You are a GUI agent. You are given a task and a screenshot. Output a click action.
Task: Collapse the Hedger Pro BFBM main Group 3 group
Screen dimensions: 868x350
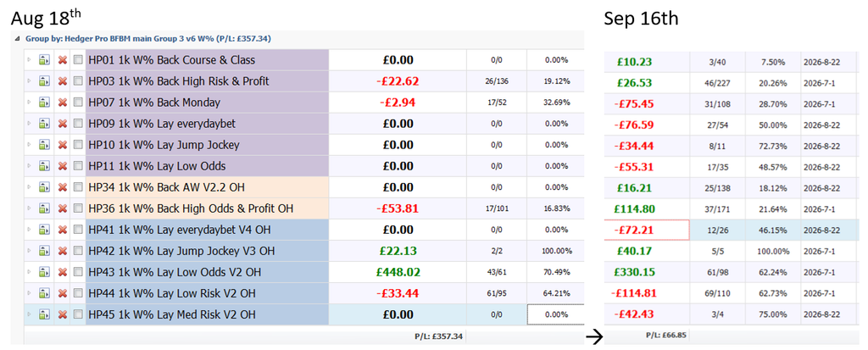pos(19,39)
